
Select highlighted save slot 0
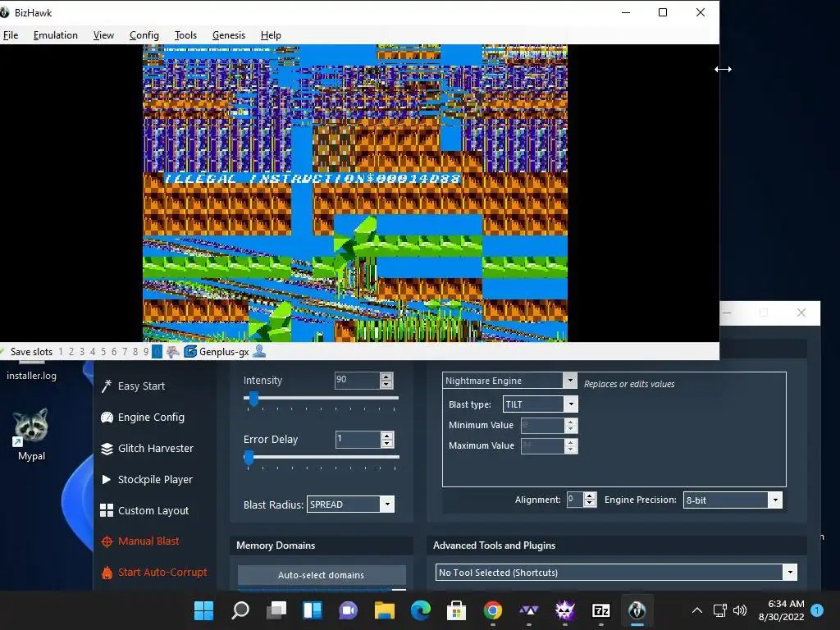pos(157,352)
